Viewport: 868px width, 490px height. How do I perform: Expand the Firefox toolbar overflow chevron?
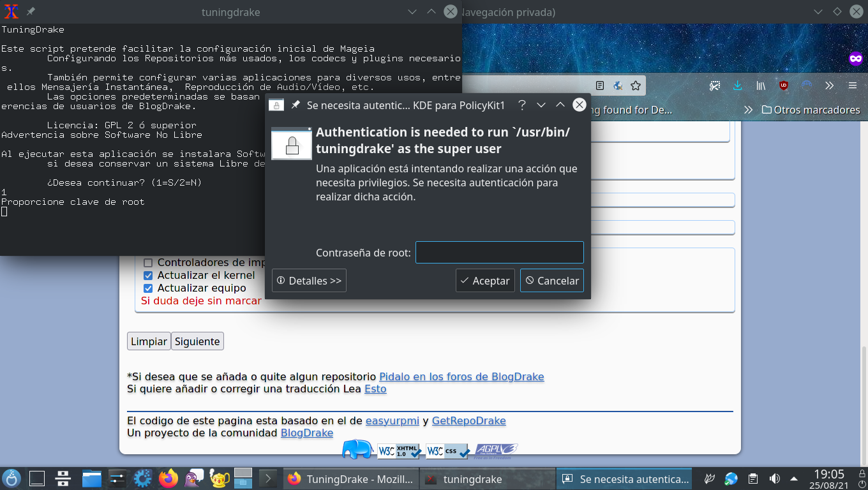(x=830, y=85)
